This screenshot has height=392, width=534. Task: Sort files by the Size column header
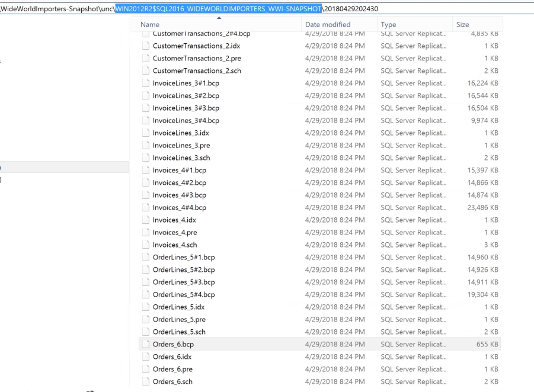462,24
